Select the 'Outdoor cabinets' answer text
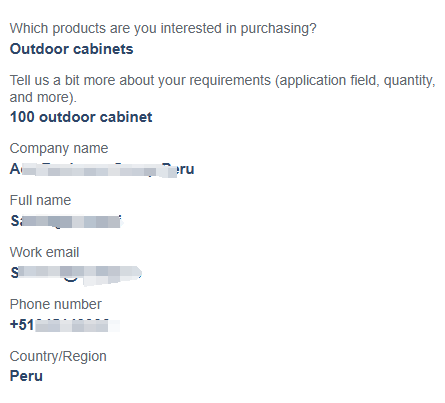 71,49
